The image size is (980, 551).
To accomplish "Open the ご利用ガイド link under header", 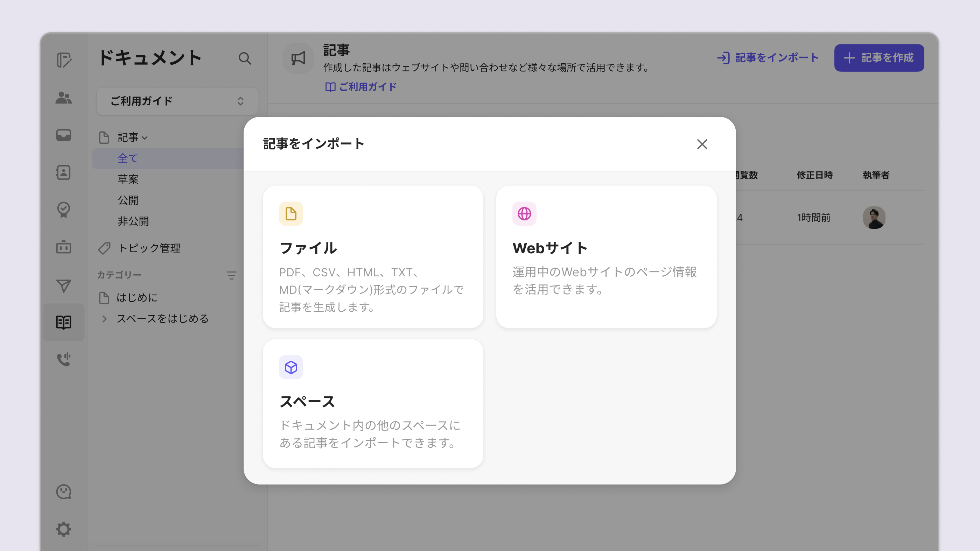I will coord(360,87).
